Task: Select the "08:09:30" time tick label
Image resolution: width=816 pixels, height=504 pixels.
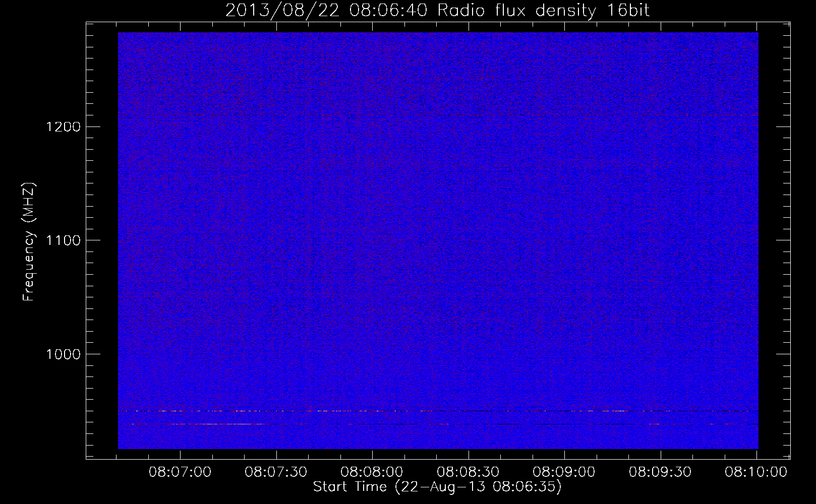Action: pos(660,472)
